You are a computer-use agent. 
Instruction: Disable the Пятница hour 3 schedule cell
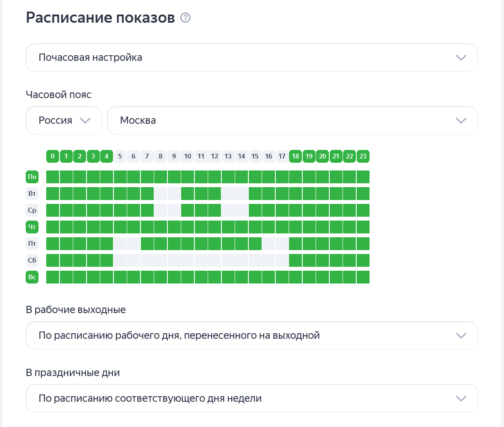tap(93, 243)
